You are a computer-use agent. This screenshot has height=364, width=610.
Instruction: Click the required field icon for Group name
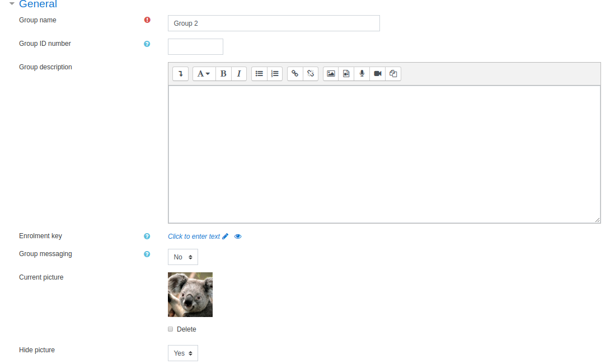click(147, 20)
